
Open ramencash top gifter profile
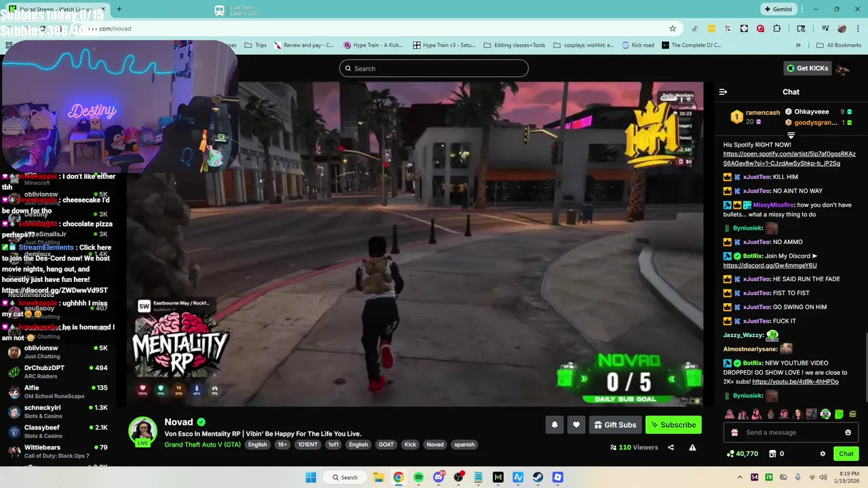coord(763,113)
